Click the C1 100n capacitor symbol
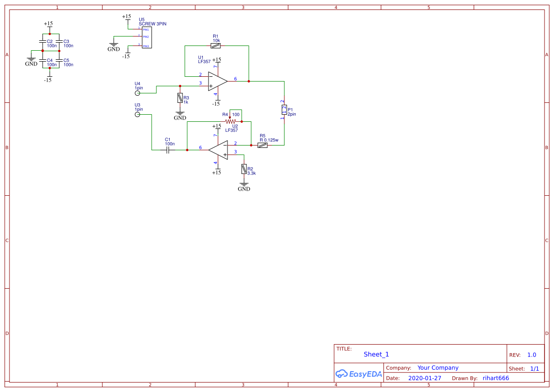 [168, 150]
